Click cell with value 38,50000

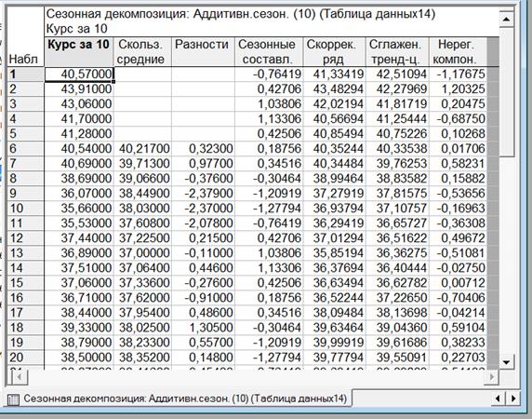(79, 358)
